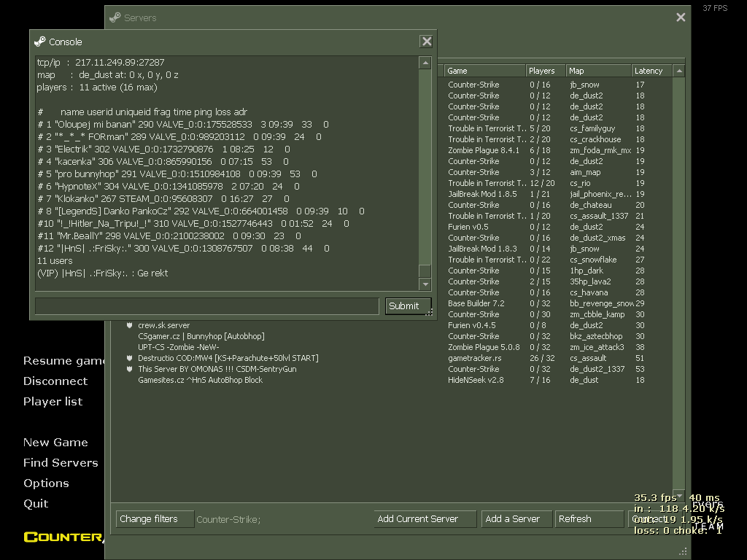Close the Console window
Viewport: 747px width, 560px height.
(x=427, y=42)
